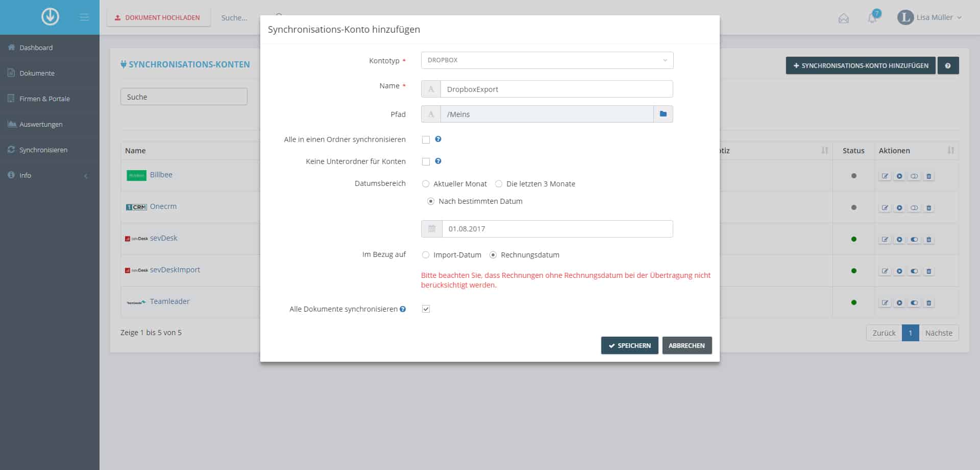
Task: Click the Suche field above the table
Action: click(184, 97)
